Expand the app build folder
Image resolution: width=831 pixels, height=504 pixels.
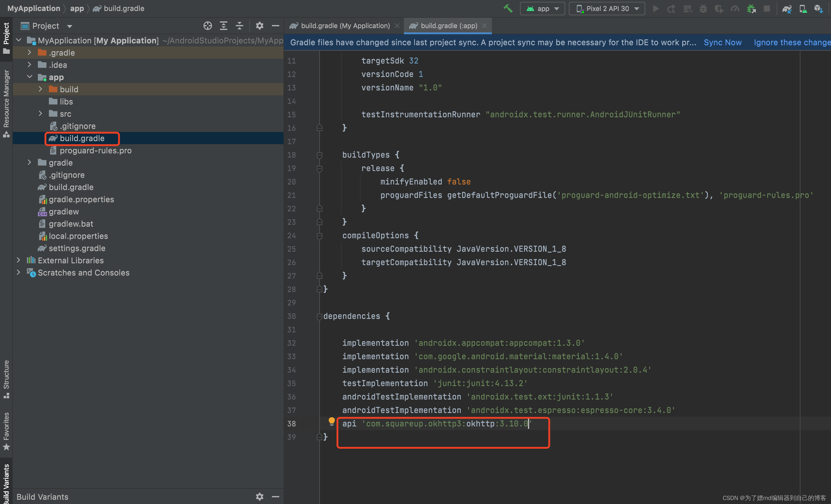coord(41,89)
